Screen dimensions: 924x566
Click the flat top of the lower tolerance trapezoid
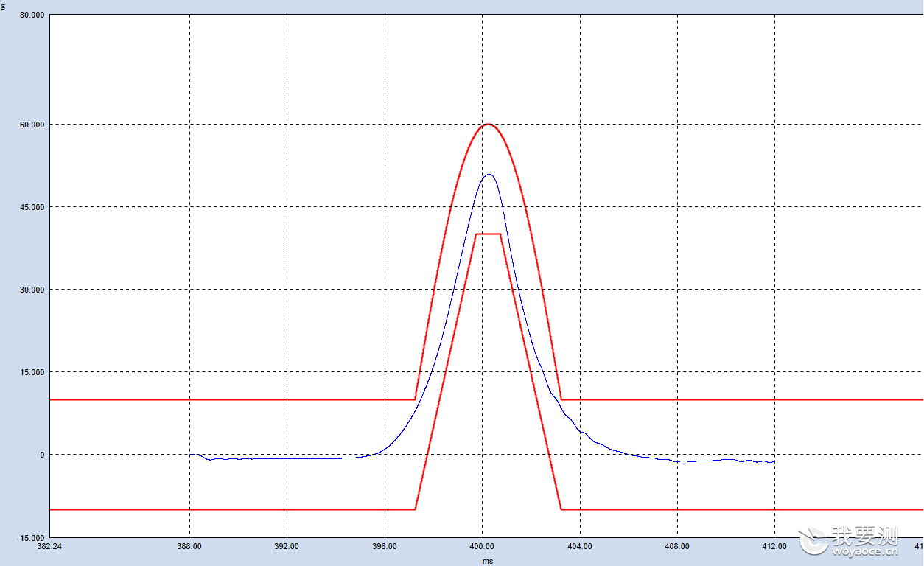(x=488, y=234)
